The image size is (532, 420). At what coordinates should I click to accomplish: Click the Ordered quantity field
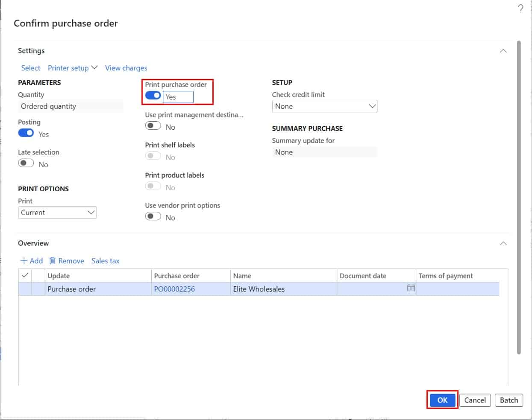(x=71, y=106)
